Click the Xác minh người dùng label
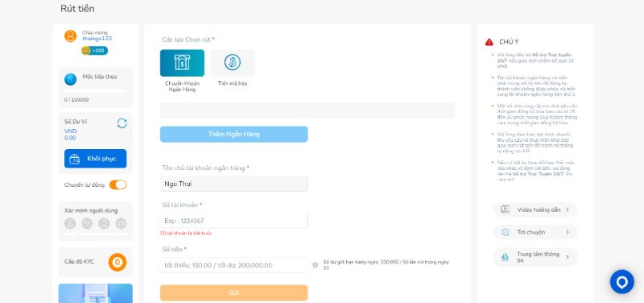The width and height of the screenshot is (644, 303). point(91,210)
